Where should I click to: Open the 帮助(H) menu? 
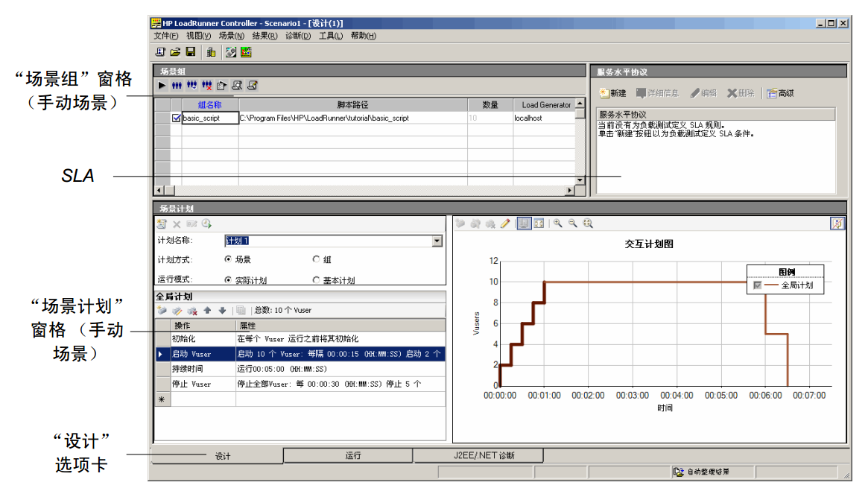363,36
